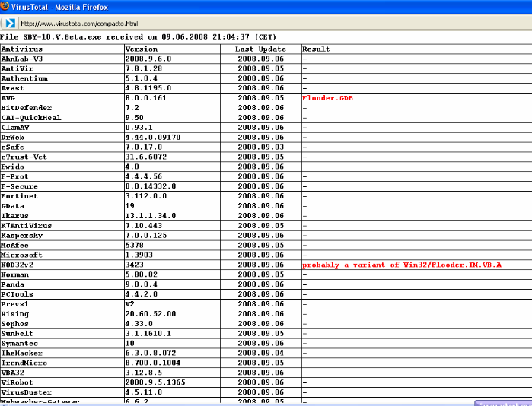Image resolution: width=532 pixels, height=406 pixels.
Task: Select TheHacker last update '2008.09.04'
Action: 260,353
